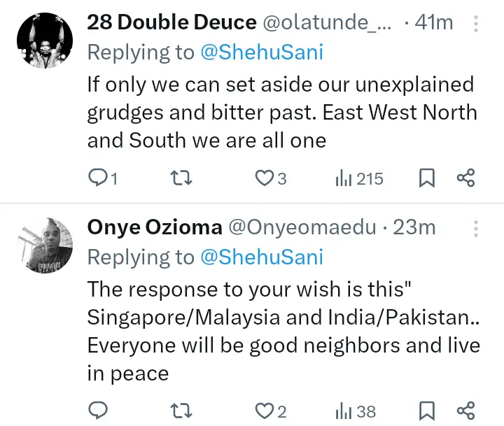
Task: Share Onye Ozioma's tweet
Action: [465, 409]
